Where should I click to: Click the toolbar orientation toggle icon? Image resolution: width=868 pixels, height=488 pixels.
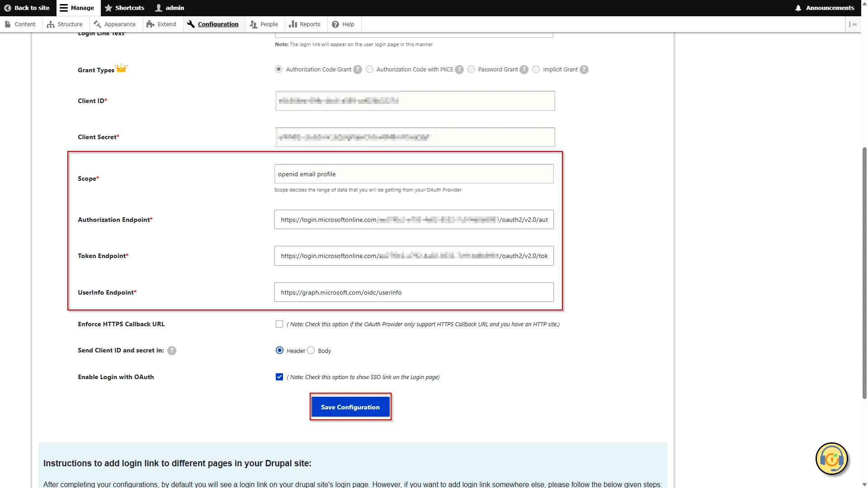pyautogui.click(x=853, y=24)
